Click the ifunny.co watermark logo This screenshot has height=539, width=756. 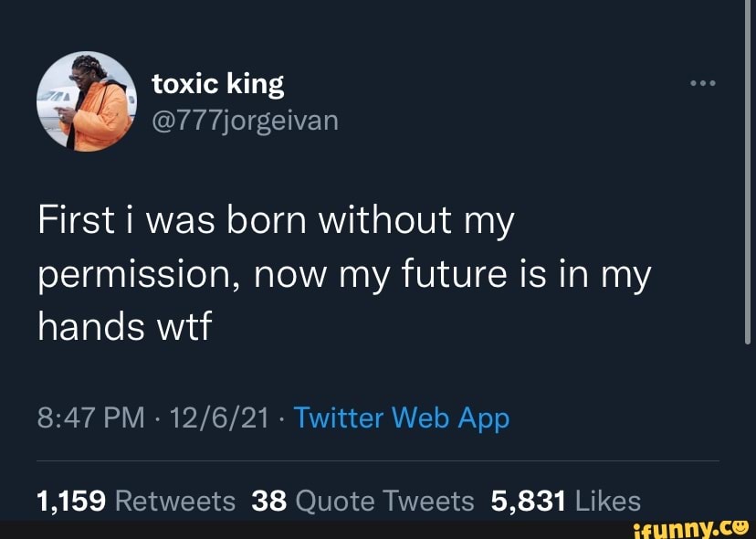690,527
